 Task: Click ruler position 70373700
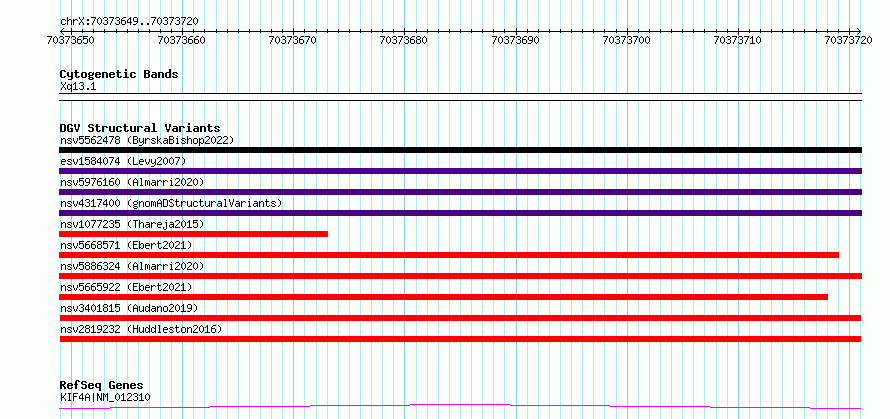[x=627, y=40]
